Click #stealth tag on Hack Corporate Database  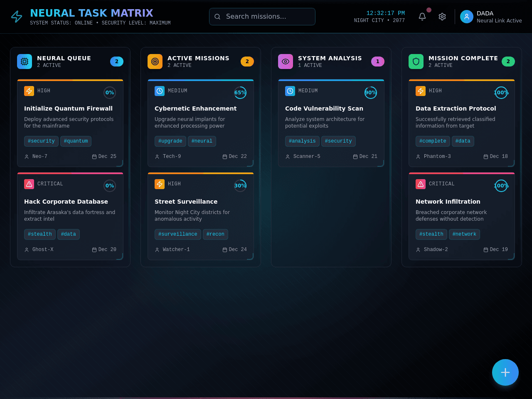40,234
